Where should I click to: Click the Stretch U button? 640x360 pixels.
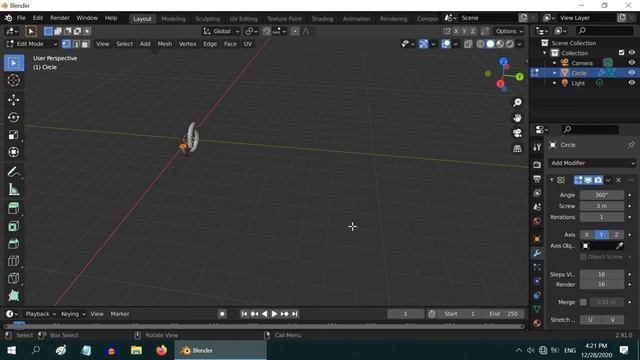(x=590, y=320)
